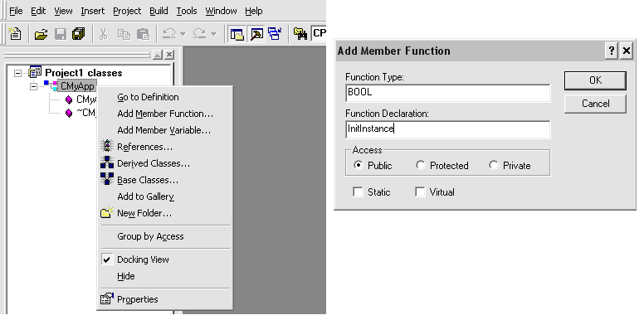
Task: Open the Redo history dropdown arrow
Action: 213,34
